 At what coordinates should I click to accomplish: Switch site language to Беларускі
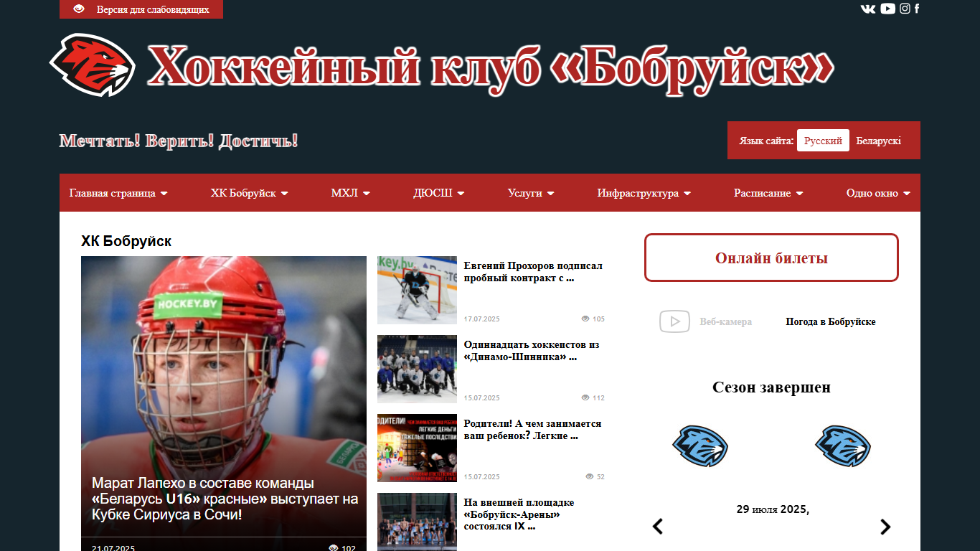click(879, 141)
